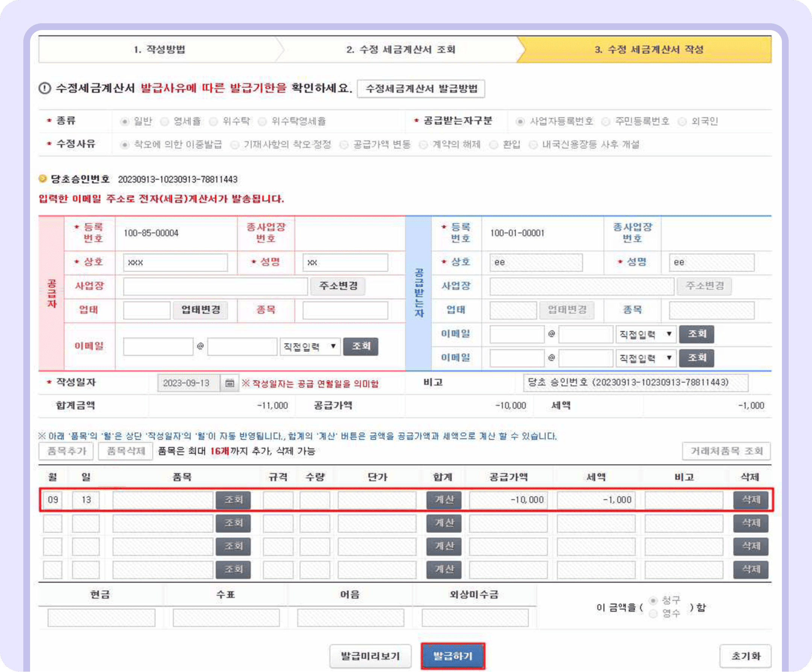
Task: Choose 기재사항의 착오정정 as correction reason
Action: tap(234, 144)
